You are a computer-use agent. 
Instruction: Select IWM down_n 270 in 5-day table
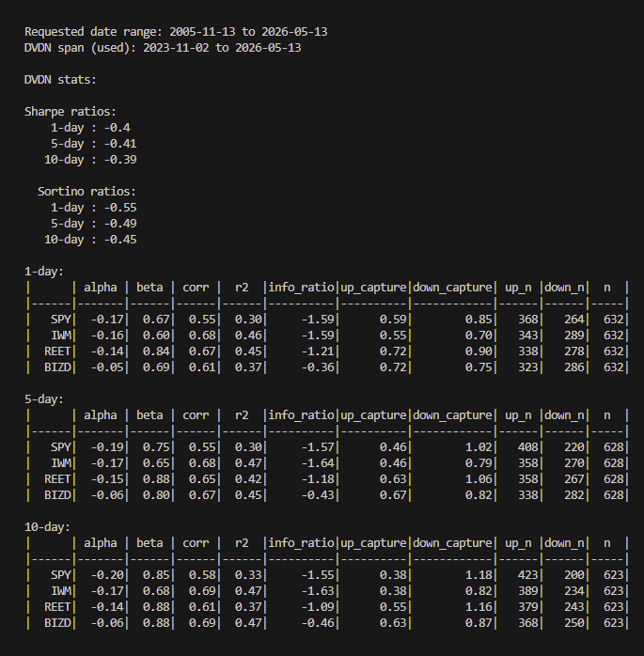click(574, 462)
